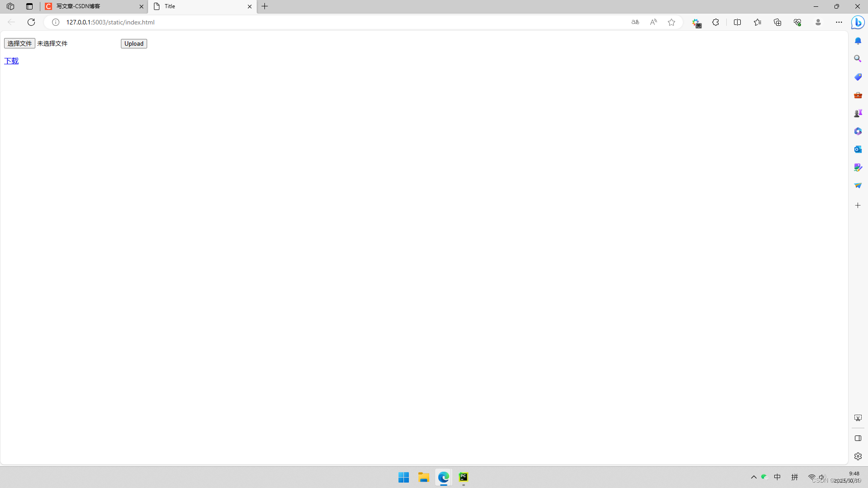The image size is (868, 488).
Task: Open the sidebar Tools briefcase icon
Action: click(x=858, y=95)
